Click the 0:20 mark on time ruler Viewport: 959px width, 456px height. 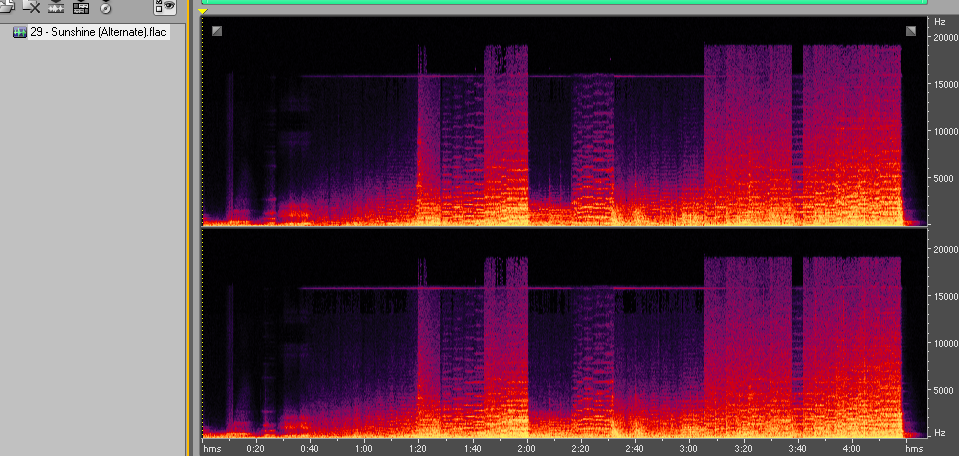pyautogui.click(x=256, y=449)
